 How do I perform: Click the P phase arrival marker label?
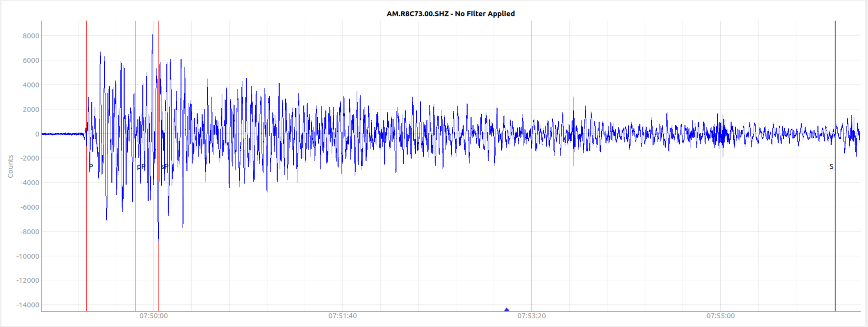tap(91, 166)
